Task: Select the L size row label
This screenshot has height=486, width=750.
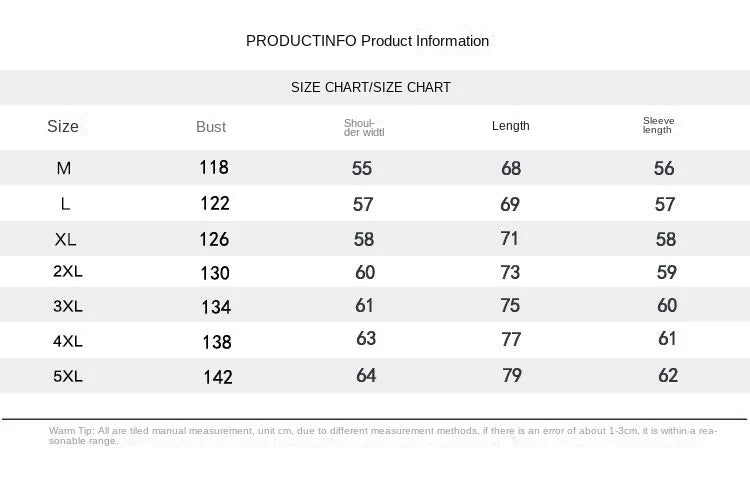Action: tap(65, 204)
